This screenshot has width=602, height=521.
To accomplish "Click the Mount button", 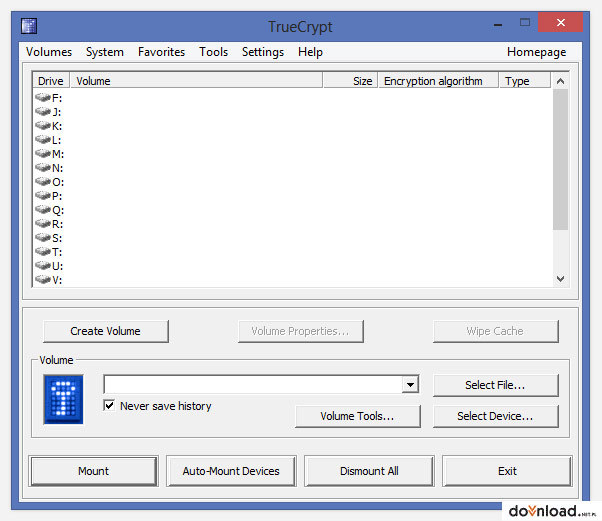I will point(94,471).
